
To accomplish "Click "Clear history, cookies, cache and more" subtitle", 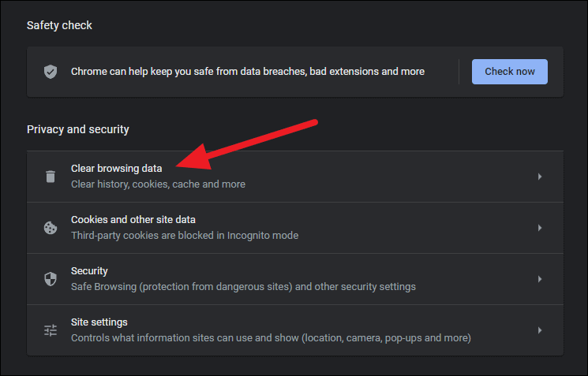I will (158, 184).
